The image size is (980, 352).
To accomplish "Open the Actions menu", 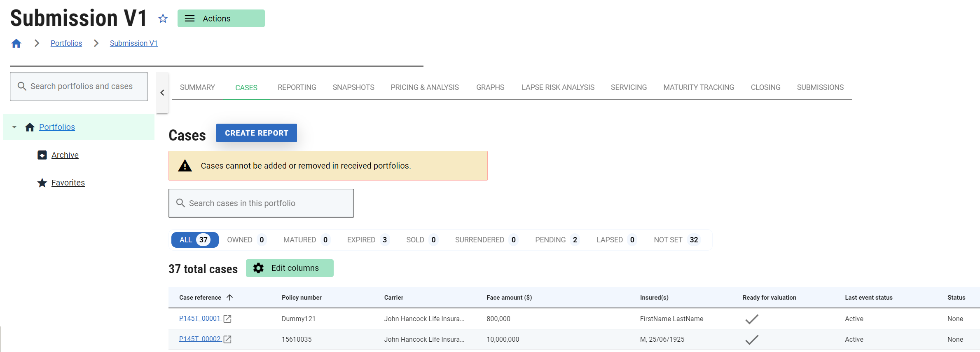I will [x=221, y=19].
